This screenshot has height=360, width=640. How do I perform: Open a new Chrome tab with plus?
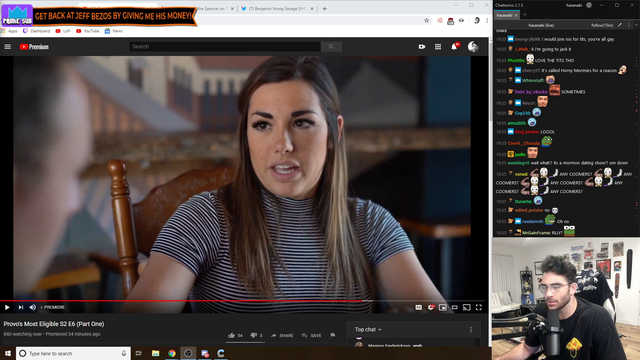pos(324,9)
